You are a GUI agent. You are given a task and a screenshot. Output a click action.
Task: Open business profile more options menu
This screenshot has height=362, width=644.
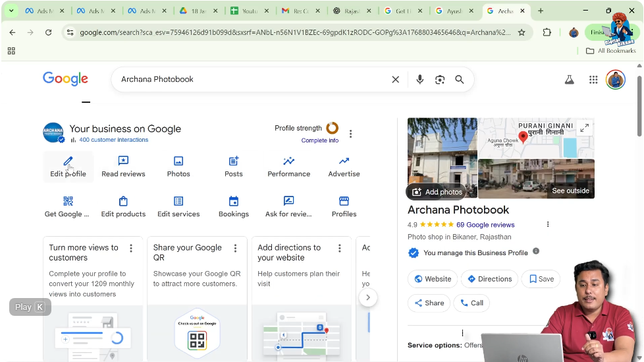(x=350, y=134)
